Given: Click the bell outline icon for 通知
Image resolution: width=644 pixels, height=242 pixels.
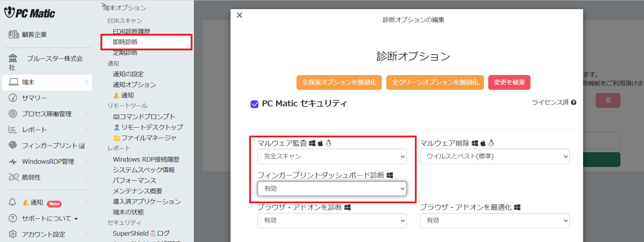Looking at the screenshot, I should [12, 202].
